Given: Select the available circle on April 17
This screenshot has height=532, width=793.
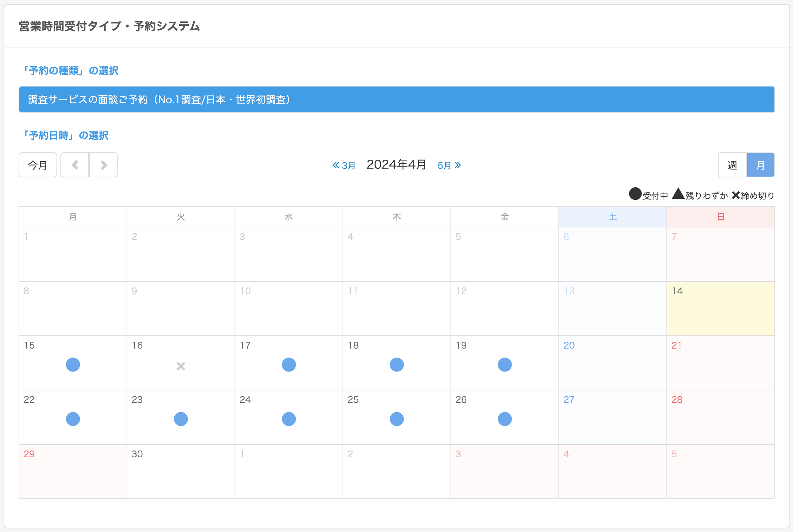Looking at the screenshot, I should pyautogui.click(x=289, y=365).
